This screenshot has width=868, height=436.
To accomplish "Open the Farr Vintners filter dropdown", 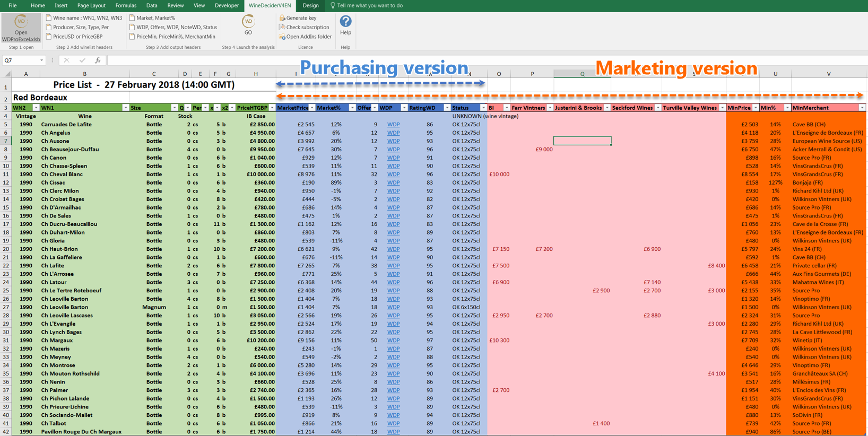I will pos(550,108).
